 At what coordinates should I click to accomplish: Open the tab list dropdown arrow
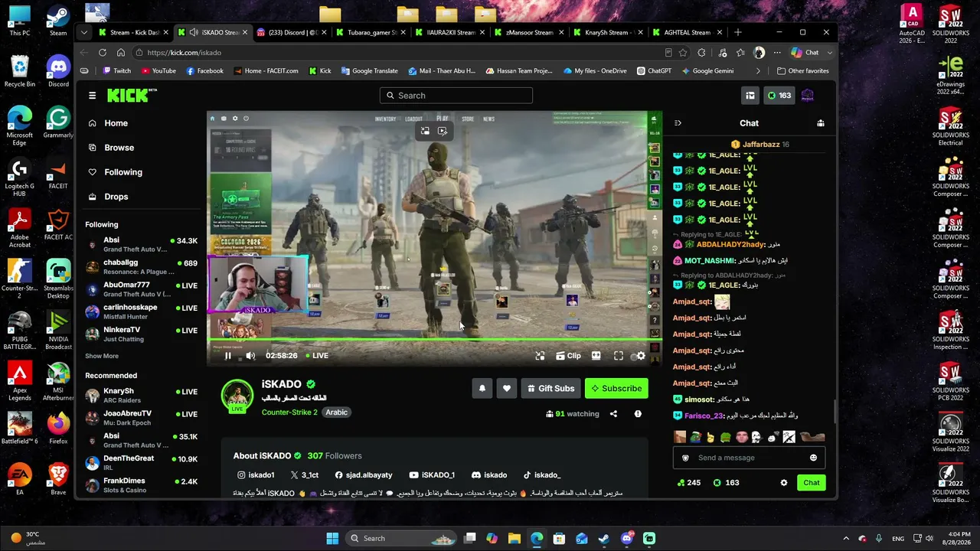pos(84,33)
